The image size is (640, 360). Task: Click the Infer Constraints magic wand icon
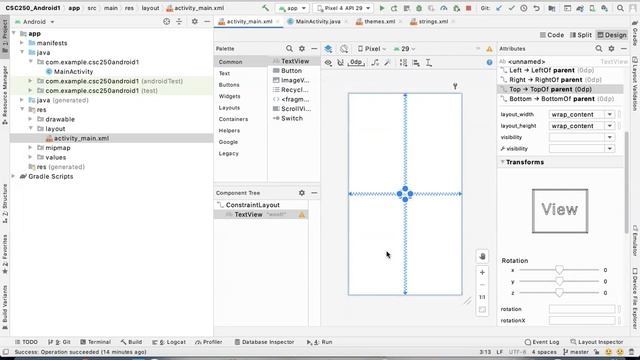[x=387, y=62]
